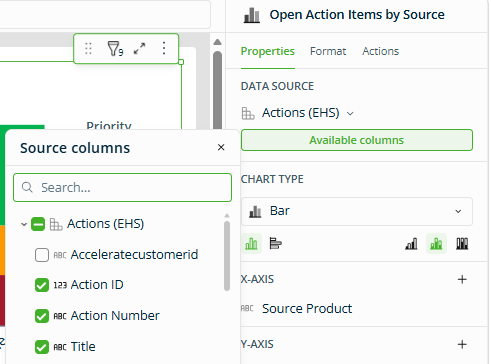Click the Open Action Items by Source title
The width and height of the screenshot is (491, 364).
357,15
